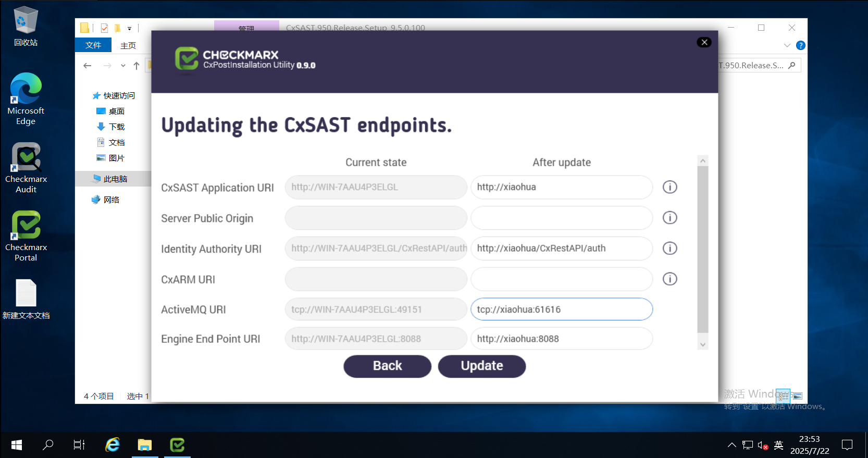
Task: Expand the Explorer ribbon chevron
Action: coord(787,45)
